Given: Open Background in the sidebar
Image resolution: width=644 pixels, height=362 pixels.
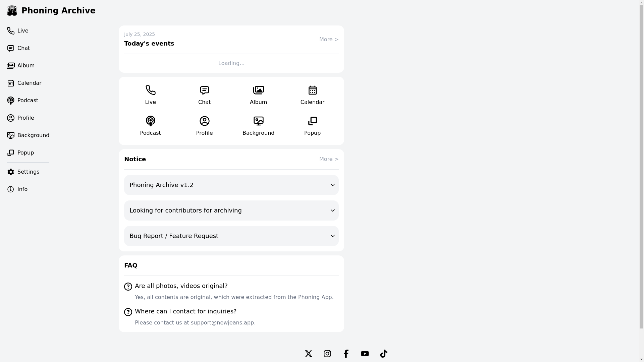Looking at the screenshot, I should click(x=28, y=135).
